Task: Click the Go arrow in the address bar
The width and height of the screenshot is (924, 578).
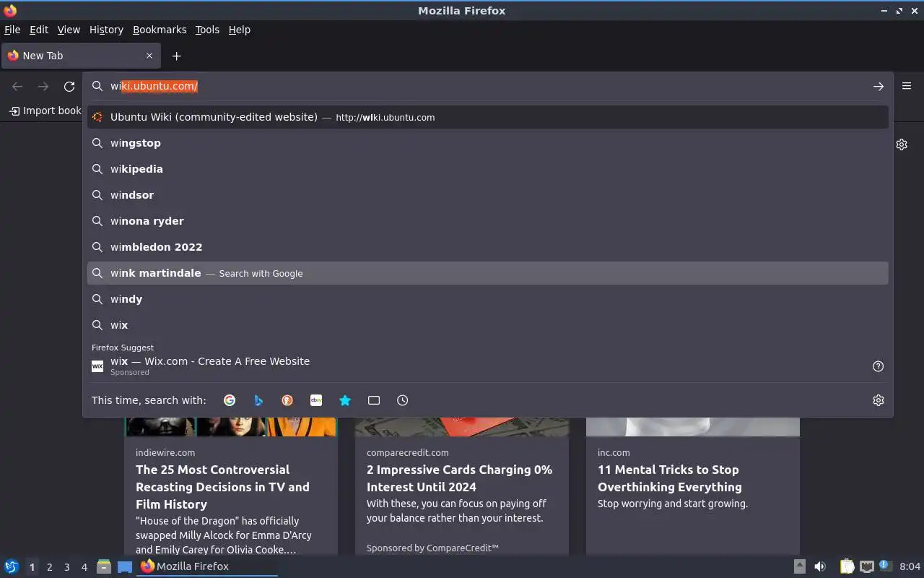Action: [x=878, y=86]
